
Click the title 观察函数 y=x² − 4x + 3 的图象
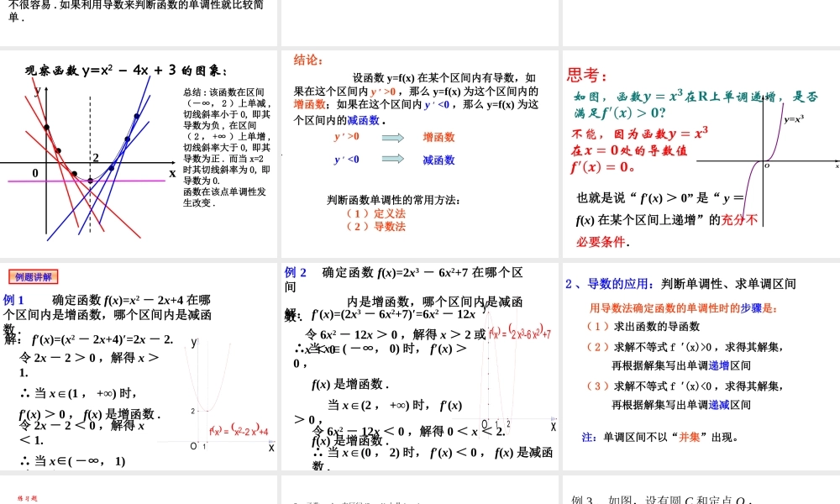point(127,71)
